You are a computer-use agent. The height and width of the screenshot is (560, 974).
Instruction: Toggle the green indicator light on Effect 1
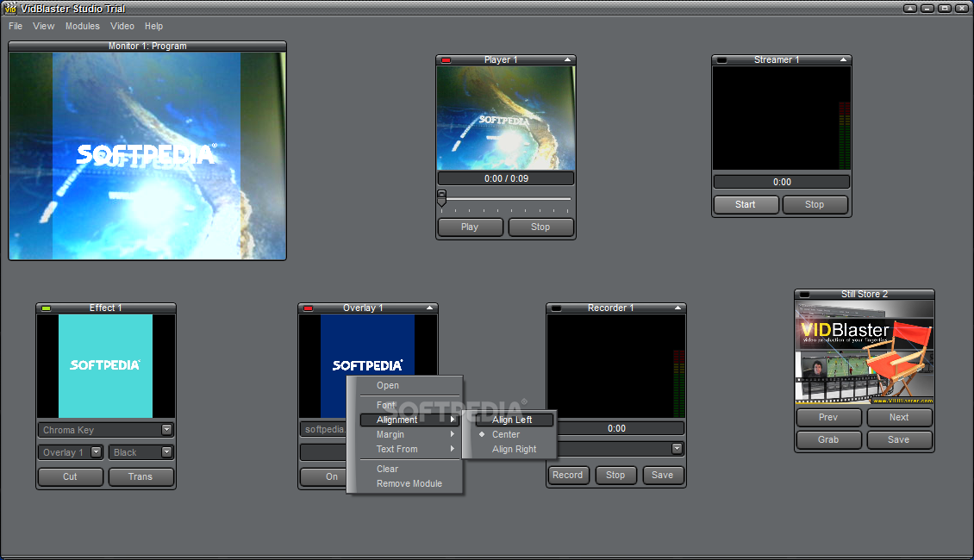tap(46, 308)
